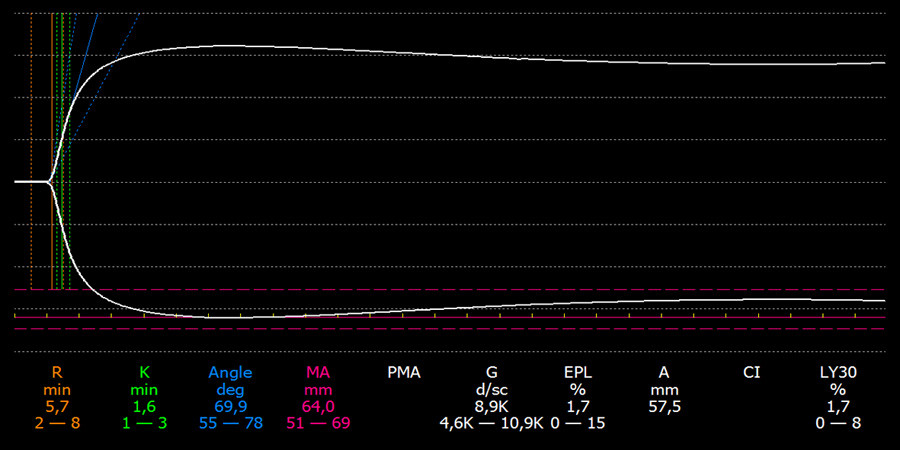
Task: Click the K value 1,6
Action: point(144,406)
